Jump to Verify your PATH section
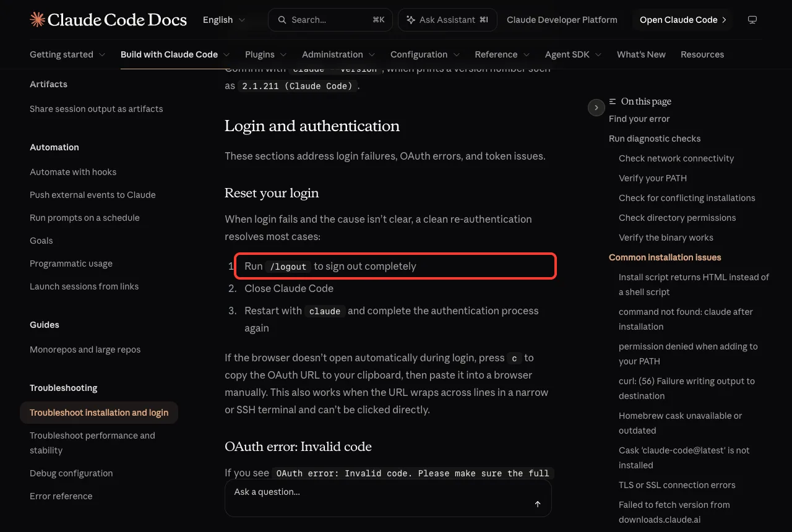792x532 pixels. pos(653,178)
